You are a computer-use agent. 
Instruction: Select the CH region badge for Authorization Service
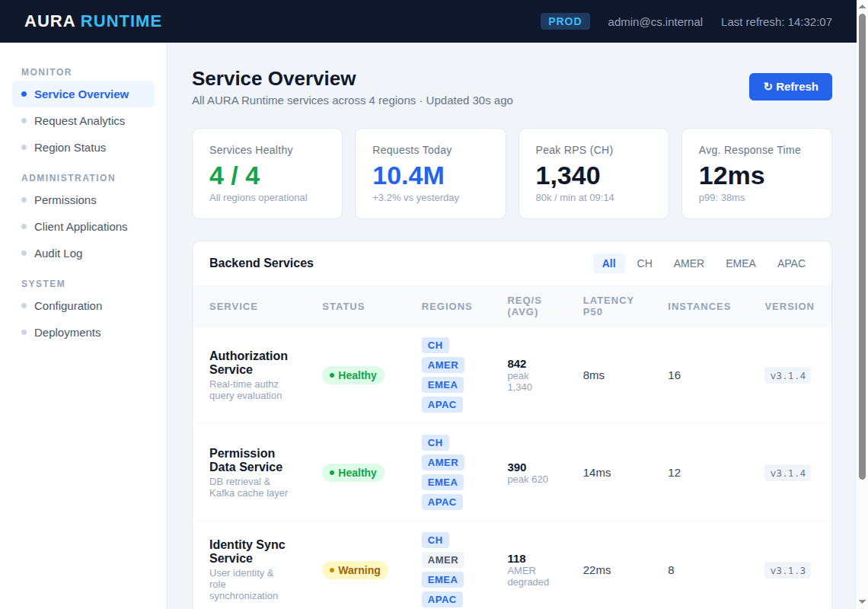(435, 345)
